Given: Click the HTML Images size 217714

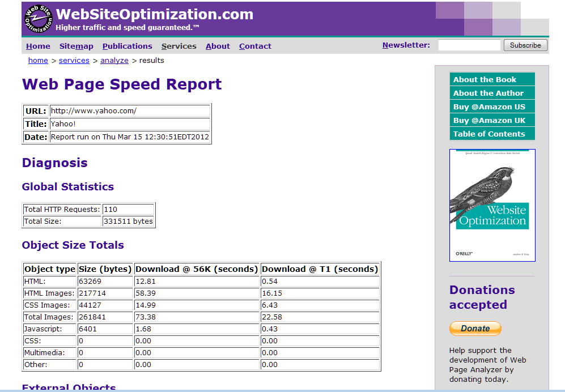Looking at the screenshot, I should [105, 293].
